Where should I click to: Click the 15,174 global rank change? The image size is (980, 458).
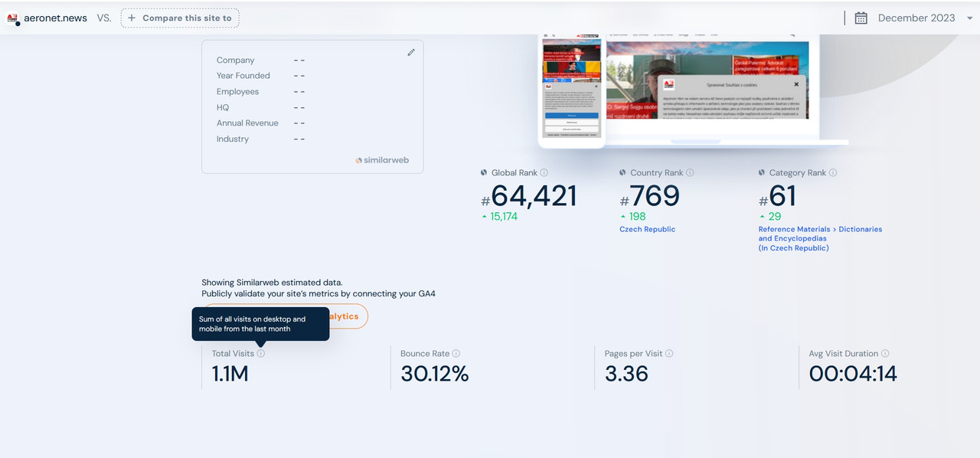point(504,217)
